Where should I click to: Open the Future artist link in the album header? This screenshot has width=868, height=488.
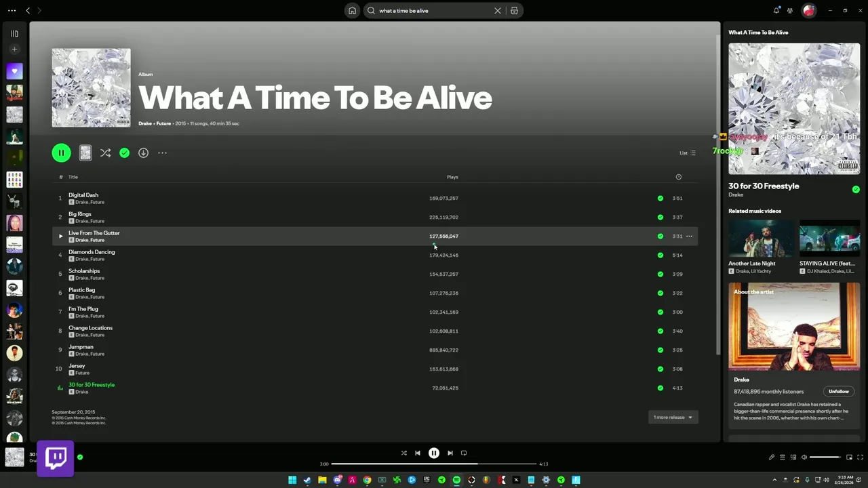163,123
